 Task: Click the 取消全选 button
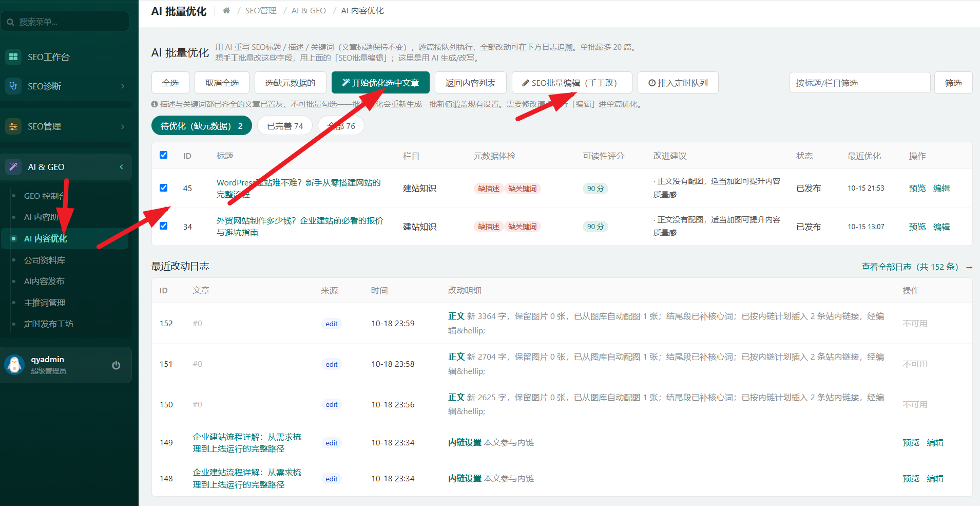coord(222,83)
